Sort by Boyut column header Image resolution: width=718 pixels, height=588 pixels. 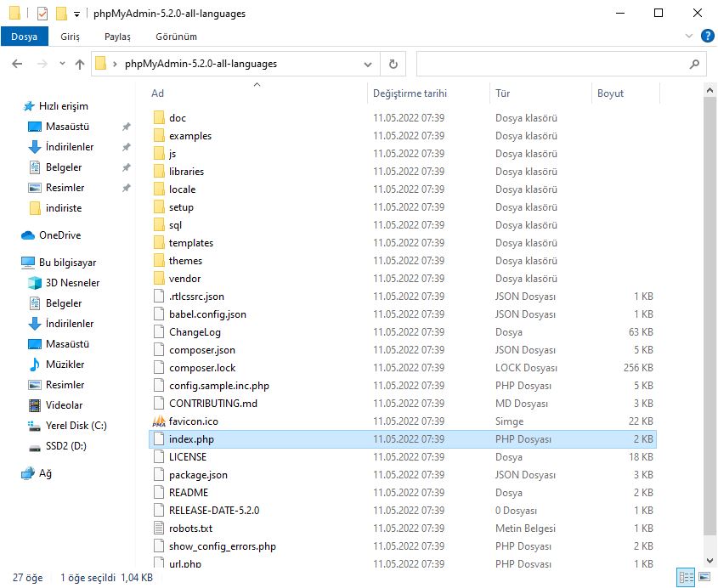coord(610,93)
